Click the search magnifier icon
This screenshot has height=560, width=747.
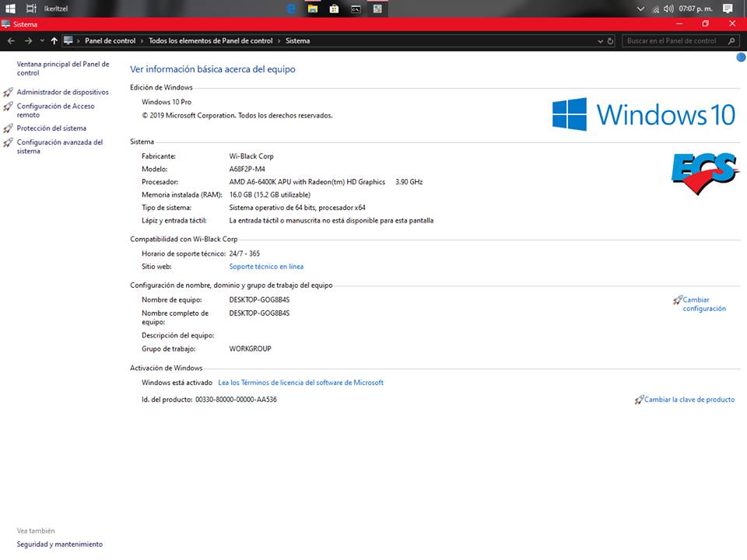731,41
